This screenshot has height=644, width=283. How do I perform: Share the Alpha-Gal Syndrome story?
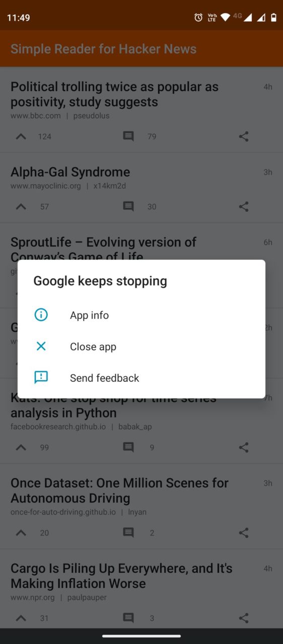pyautogui.click(x=244, y=206)
